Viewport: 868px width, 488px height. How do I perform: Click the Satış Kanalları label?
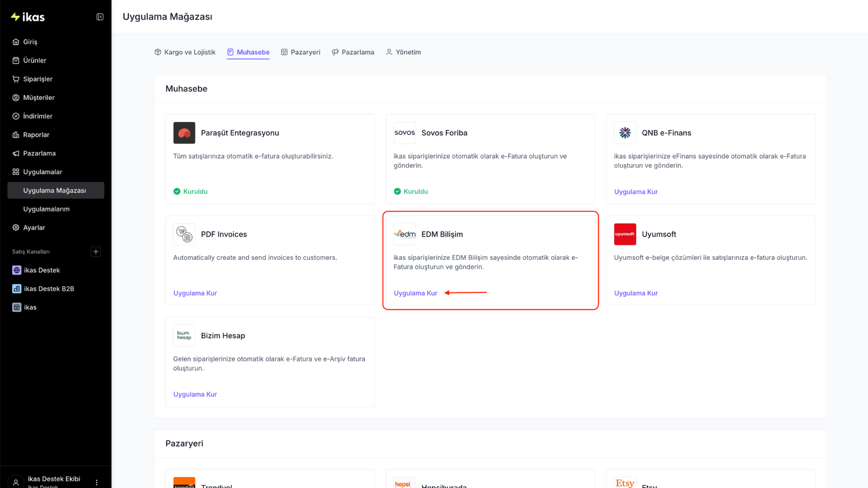(x=31, y=252)
